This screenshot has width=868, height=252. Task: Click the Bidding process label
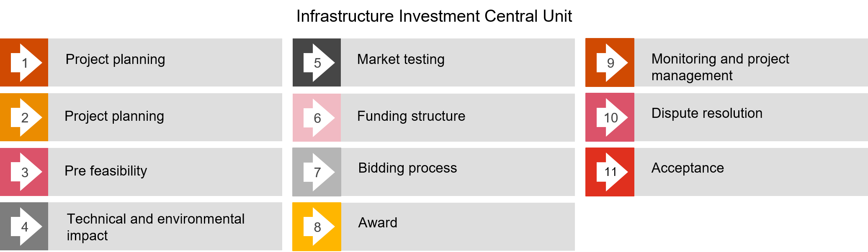click(407, 168)
